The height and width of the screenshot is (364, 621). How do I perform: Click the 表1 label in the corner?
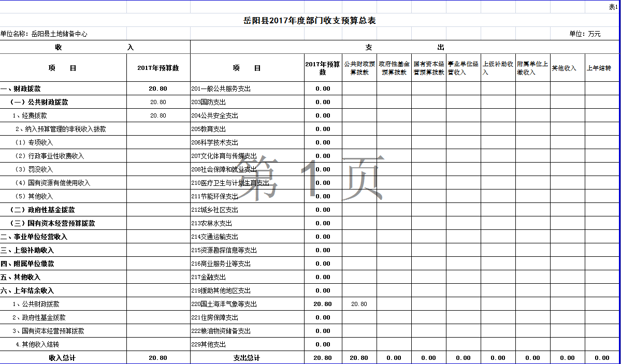613,7
